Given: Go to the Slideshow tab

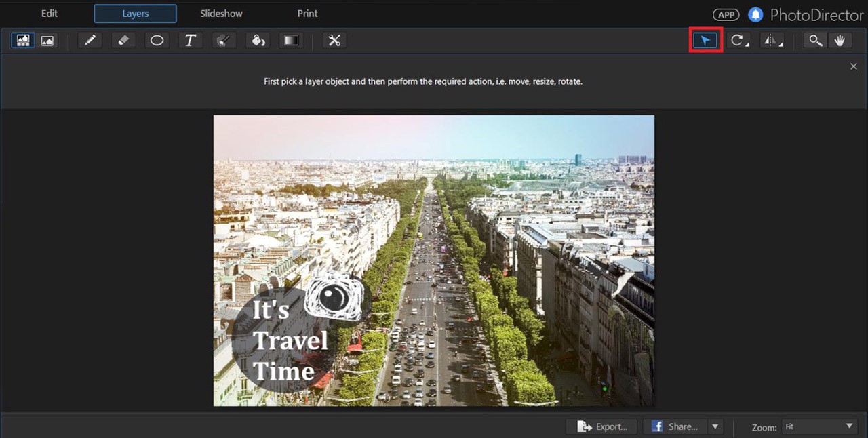Looking at the screenshot, I should [x=221, y=14].
